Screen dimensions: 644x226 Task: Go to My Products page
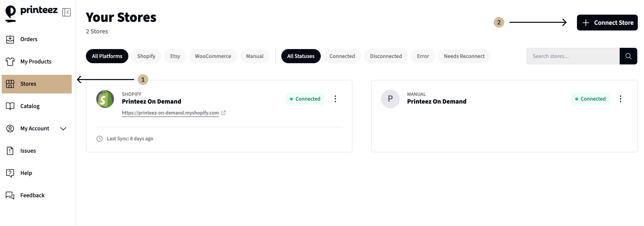click(37, 61)
